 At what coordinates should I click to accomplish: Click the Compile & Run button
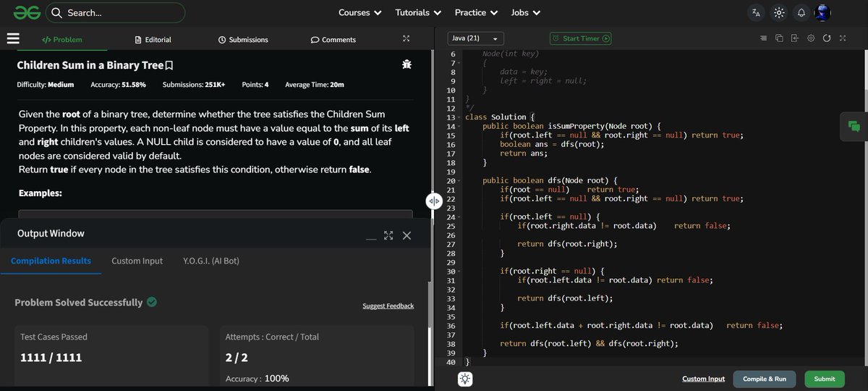[765, 379]
